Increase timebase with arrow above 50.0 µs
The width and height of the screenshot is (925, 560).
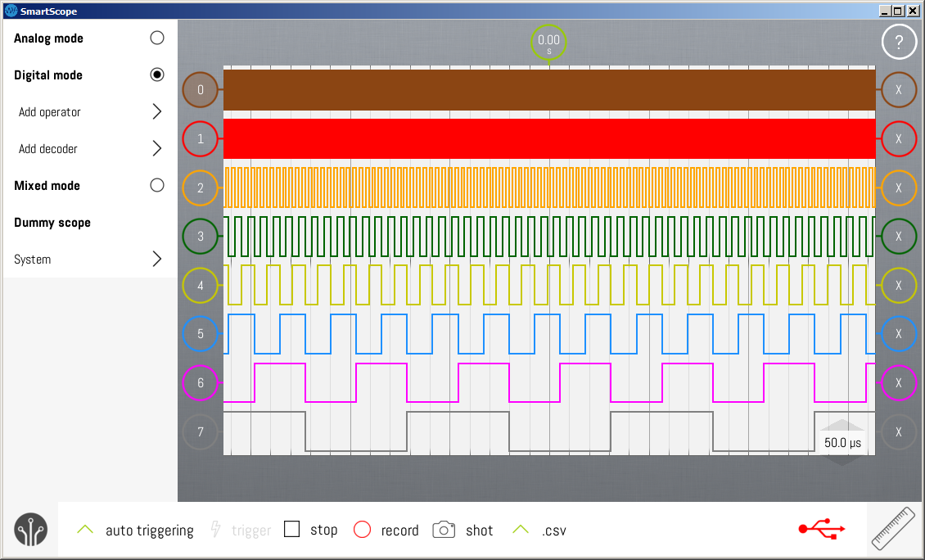click(x=842, y=425)
